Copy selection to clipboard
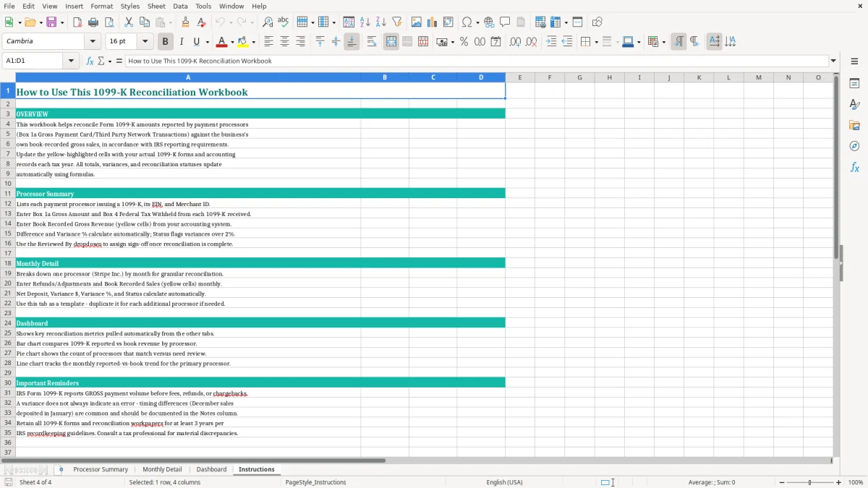 pos(145,22)
